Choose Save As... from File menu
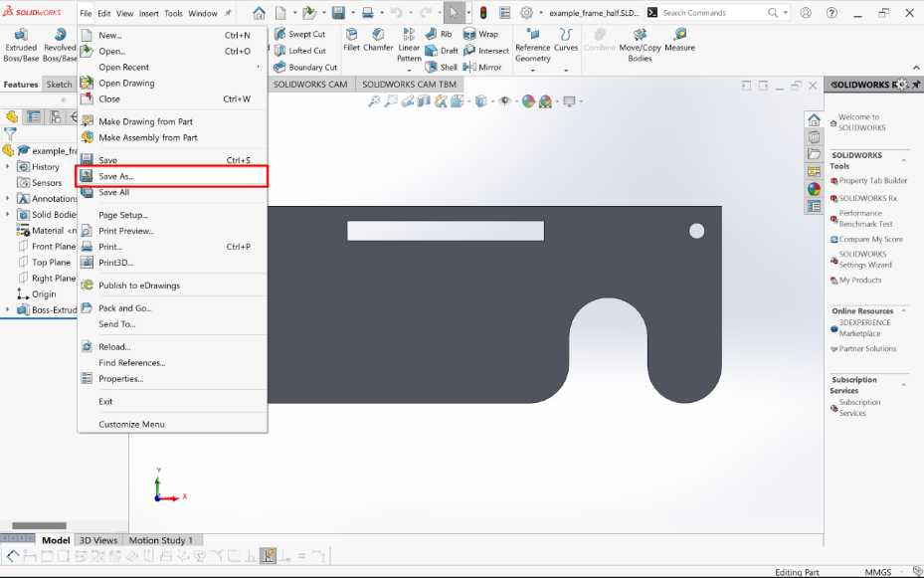 tap(115, 176)
